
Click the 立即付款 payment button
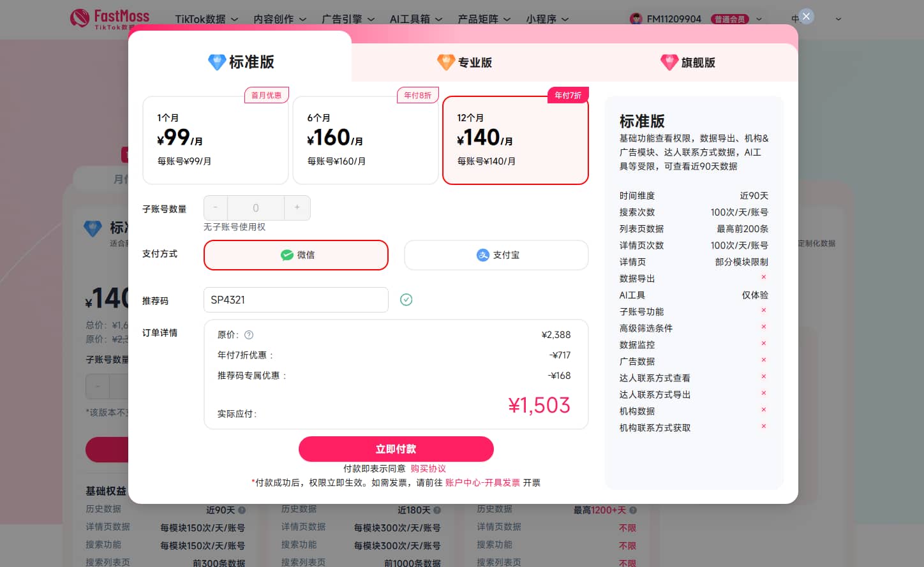point(396,449)
